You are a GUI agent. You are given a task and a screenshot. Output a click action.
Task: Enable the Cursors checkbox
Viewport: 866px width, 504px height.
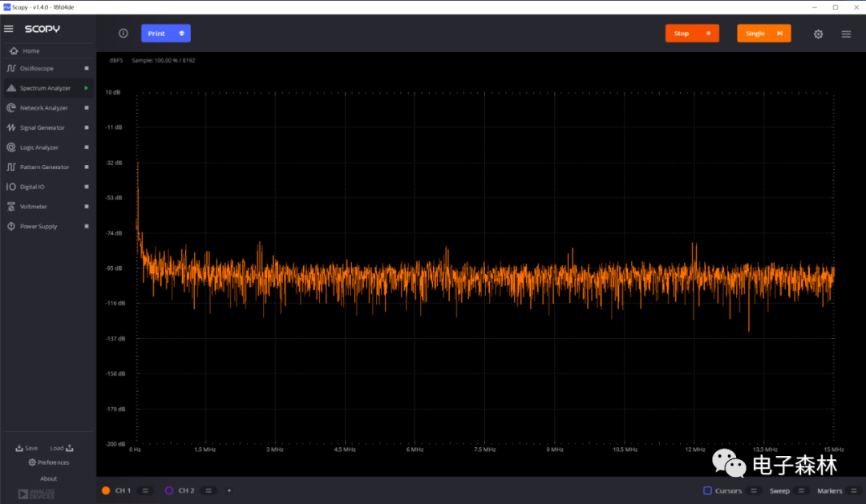coord(707,490)
